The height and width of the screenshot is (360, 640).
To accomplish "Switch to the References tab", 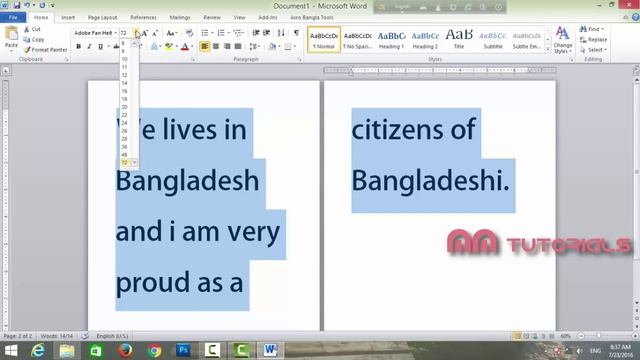I will [143, 18].
